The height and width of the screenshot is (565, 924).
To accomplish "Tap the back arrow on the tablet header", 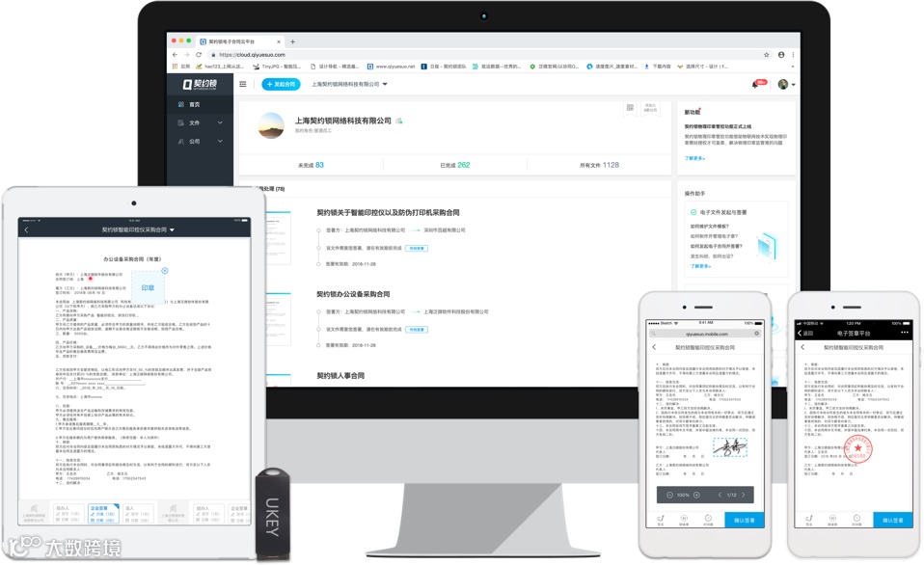I will (x=26, y=229).
